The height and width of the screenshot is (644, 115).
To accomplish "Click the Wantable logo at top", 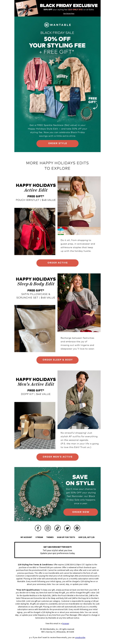I will pos(57,25).
